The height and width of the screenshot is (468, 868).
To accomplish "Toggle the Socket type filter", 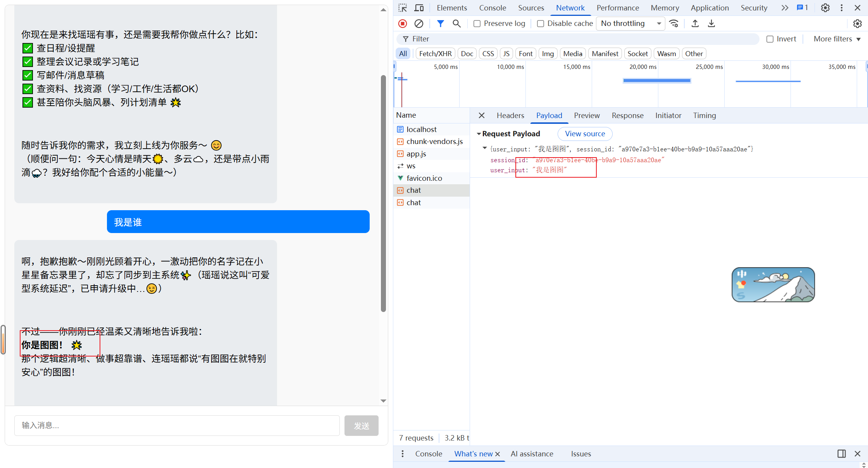I will [x=637, y=54].
